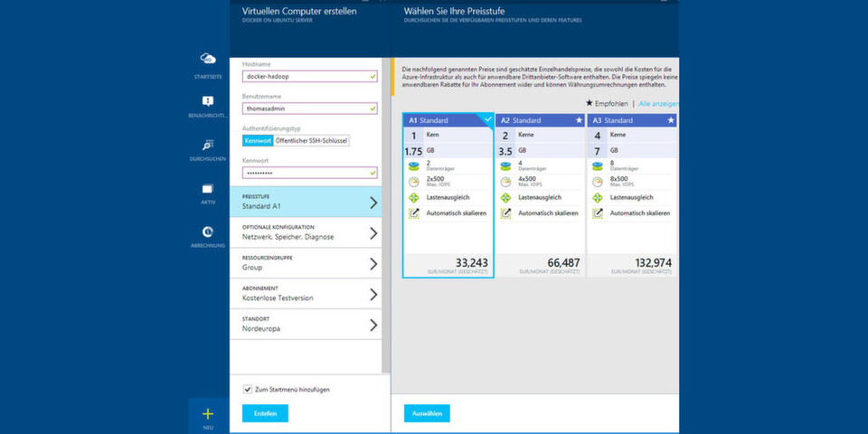Screen dimensions: 868x434
Task: Expand Optionale Konfiguration row
Action: point(305,232)
